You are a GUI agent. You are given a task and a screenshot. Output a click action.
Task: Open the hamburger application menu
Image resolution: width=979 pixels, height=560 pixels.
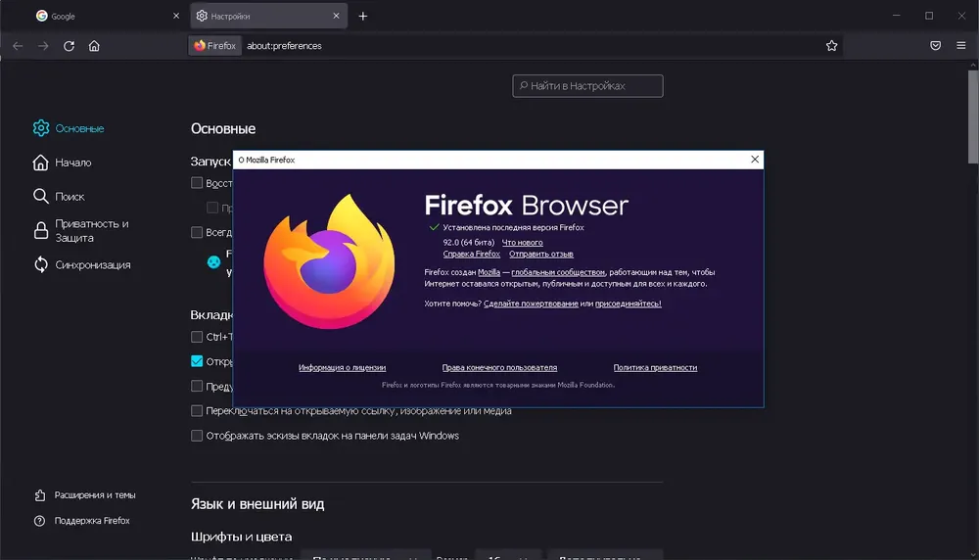point(961,46)
